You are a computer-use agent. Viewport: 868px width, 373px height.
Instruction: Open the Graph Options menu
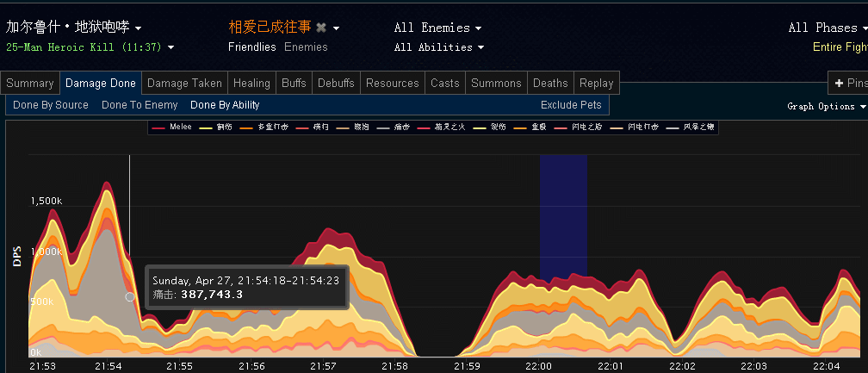(x=827, y=106)
